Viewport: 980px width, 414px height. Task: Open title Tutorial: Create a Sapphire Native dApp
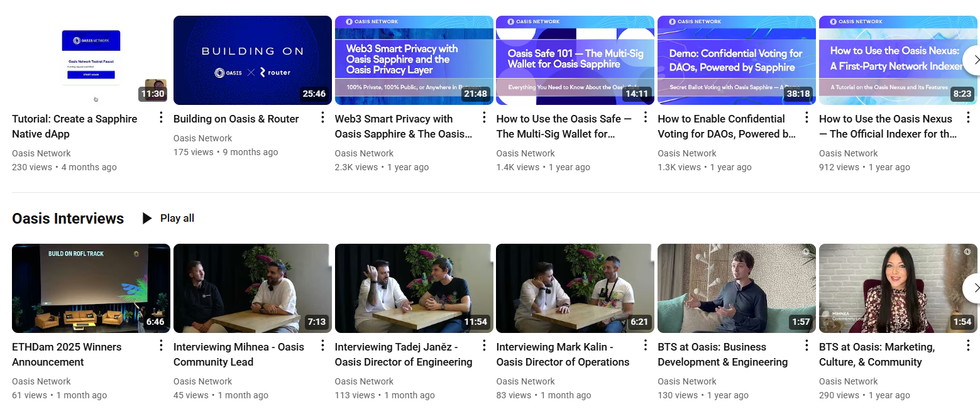point(75,126)
